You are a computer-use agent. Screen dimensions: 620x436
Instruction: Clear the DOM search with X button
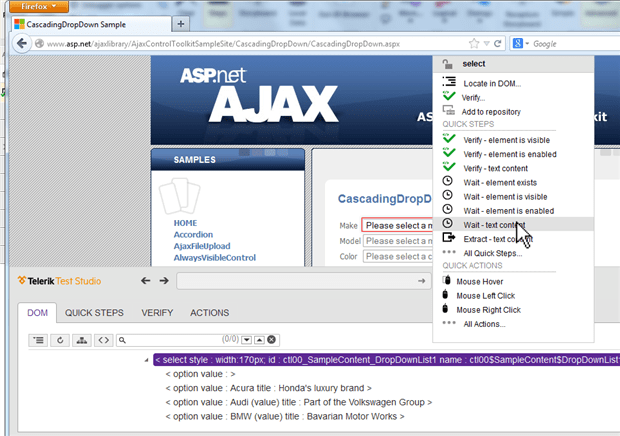pyautogui.click(x=271, y=340)
